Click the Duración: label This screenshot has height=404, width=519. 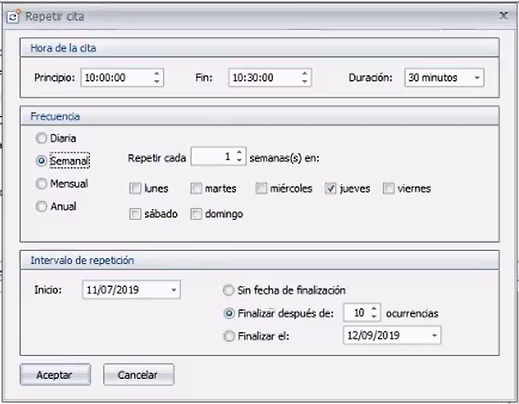pyautogui.click(x=370, y=78)
